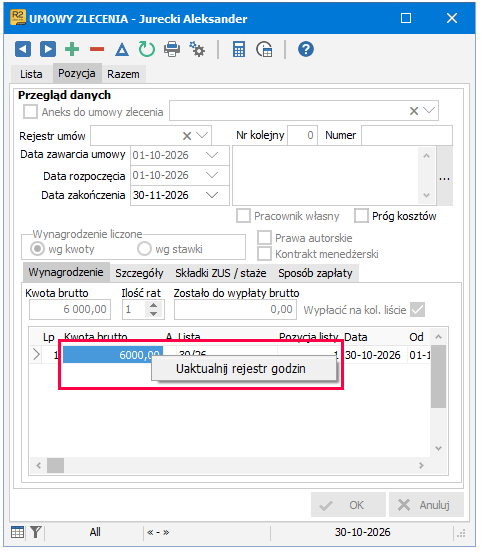Screen dimensions: 485x557
Task: Click the grid table icon in status bar
Action: point(17,532)
